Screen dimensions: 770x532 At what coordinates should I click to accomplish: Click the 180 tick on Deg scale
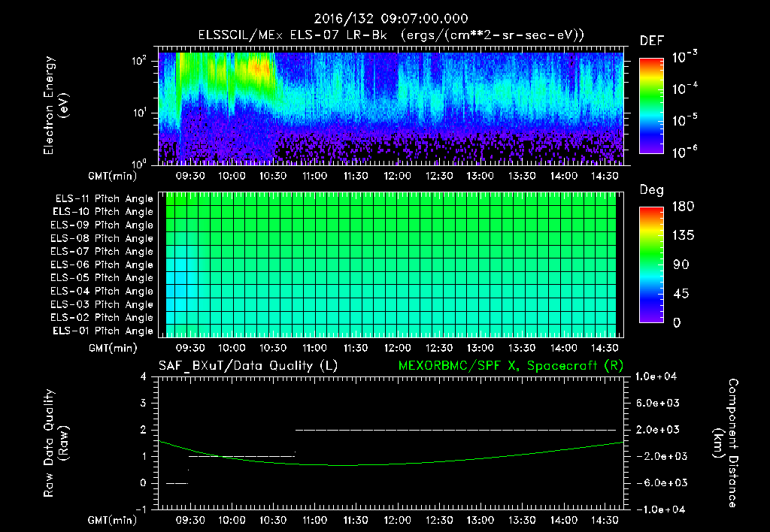683,207
